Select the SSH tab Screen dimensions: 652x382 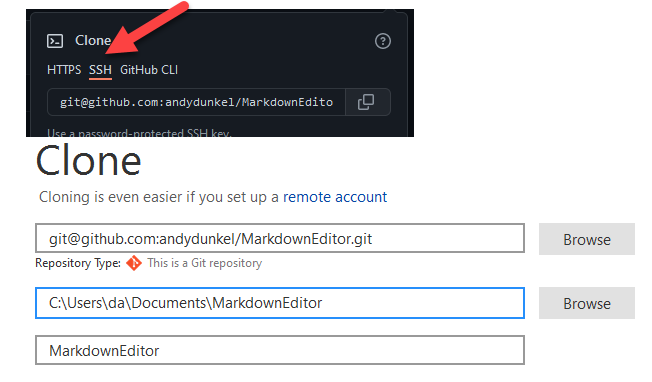[100, 70]
